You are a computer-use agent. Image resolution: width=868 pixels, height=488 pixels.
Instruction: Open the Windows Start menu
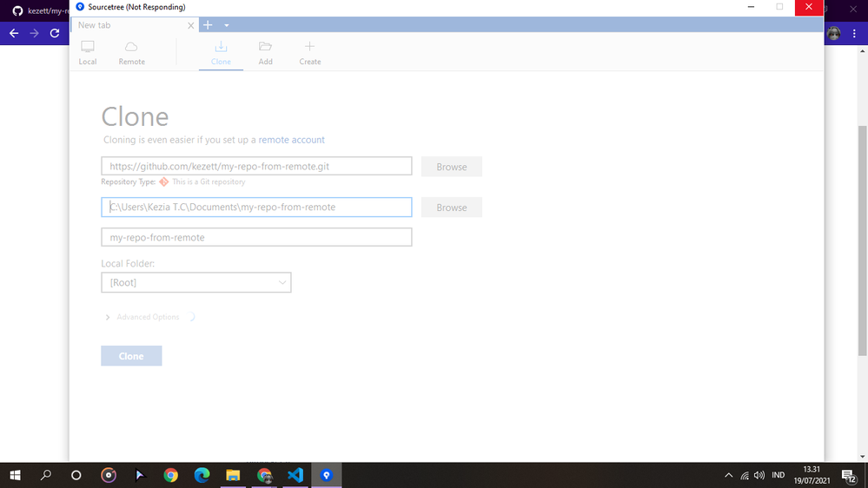(16, 475)
